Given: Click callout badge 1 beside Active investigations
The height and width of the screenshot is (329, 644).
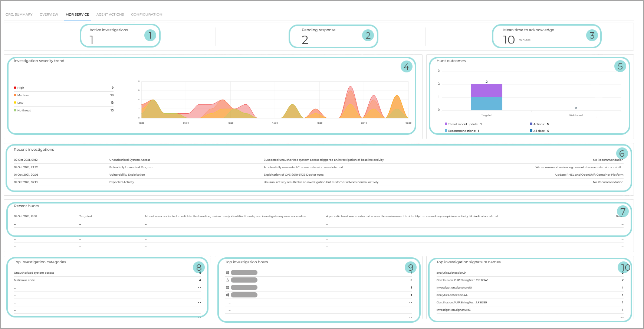Looking at the screenshot, I should [x=150, y=35].
